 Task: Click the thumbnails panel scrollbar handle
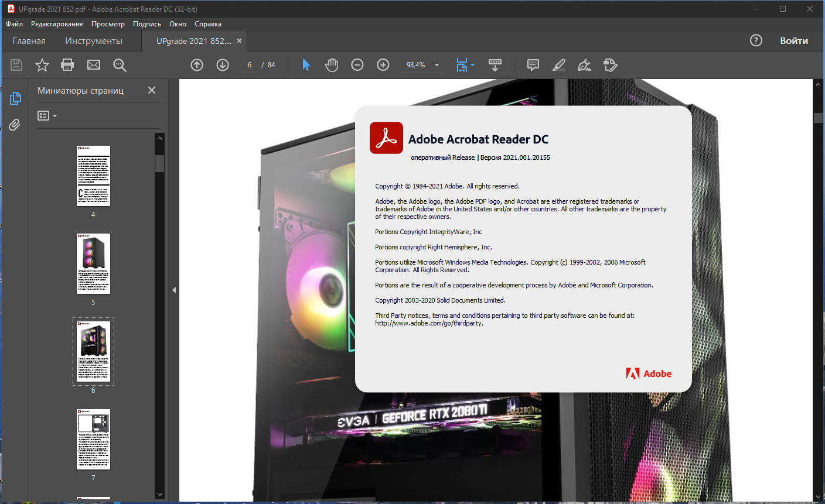tap(159, 163)
